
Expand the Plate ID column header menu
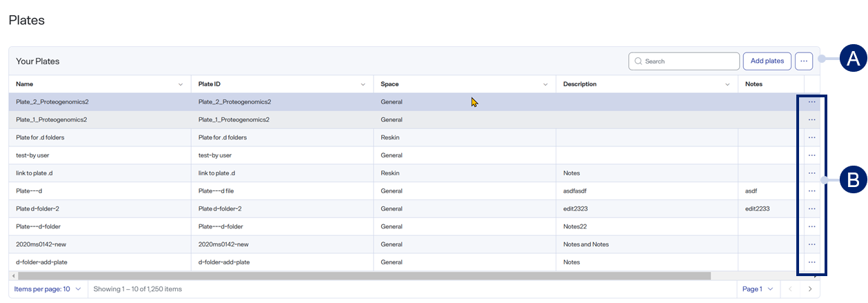[363, 84]
